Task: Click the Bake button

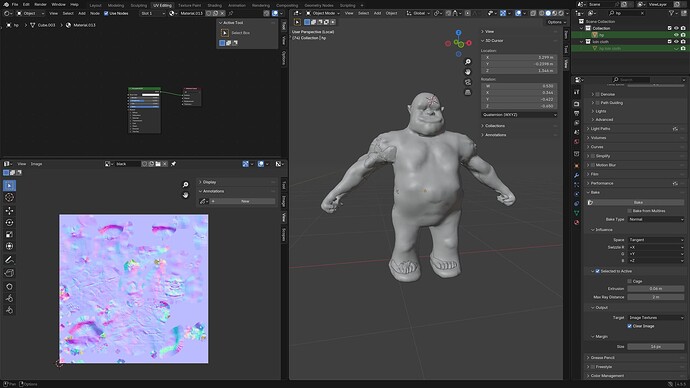Action: 638,202
